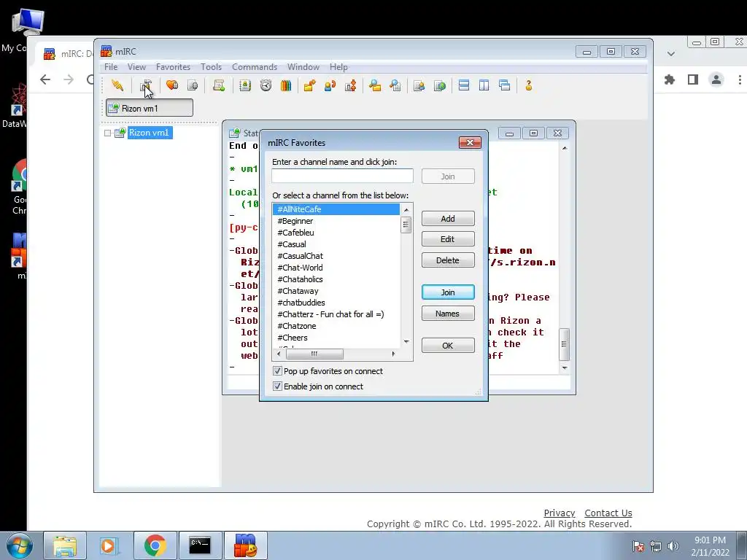Open Chrome from the taskbar
Image resolution: width=747 pixels, height=560 pixels.
pos(155,545)
